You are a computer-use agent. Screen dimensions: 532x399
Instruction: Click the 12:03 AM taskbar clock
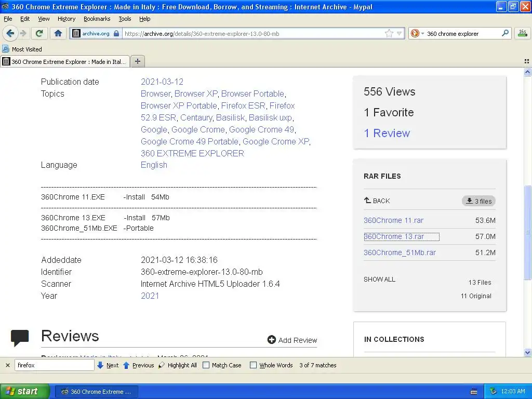[513, 391]
